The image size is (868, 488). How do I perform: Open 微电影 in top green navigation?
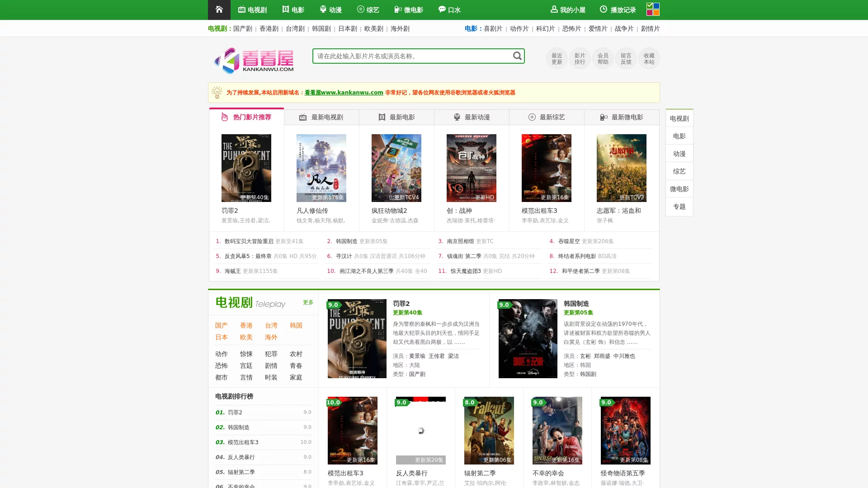coord(409,10)
